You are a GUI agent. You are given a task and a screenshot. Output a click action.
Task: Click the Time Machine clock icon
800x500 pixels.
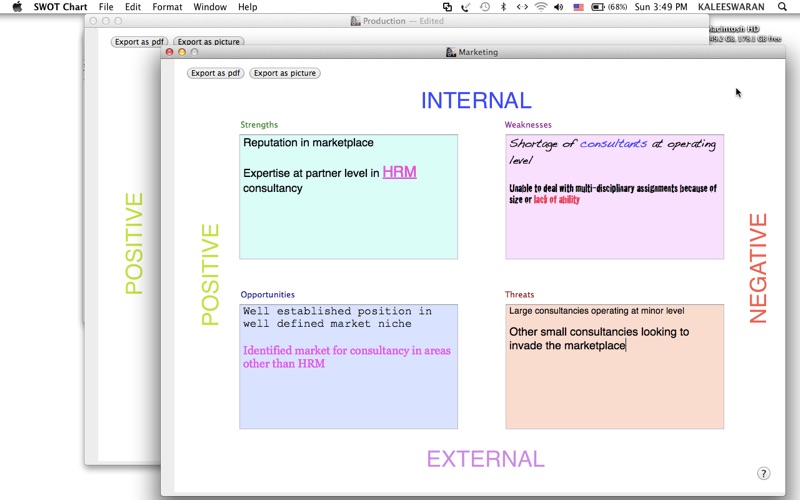click(485, 7)
